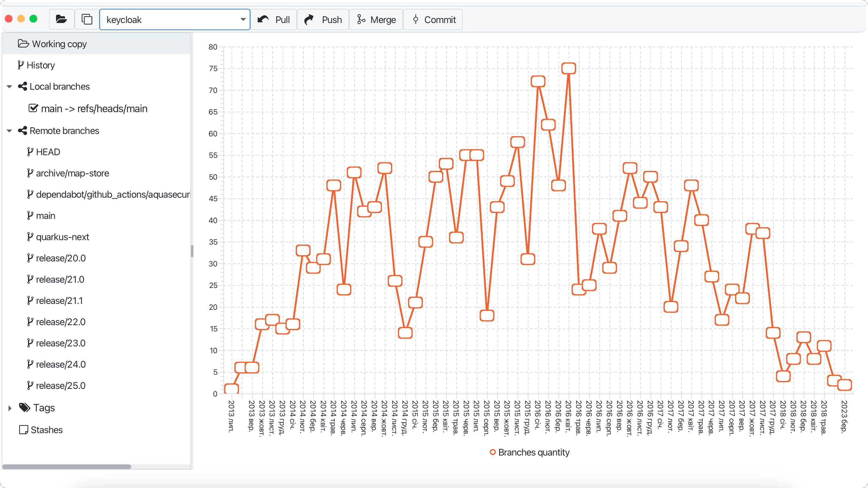
Task: Select remote branch archive/map-store
Action: point(73,173)
